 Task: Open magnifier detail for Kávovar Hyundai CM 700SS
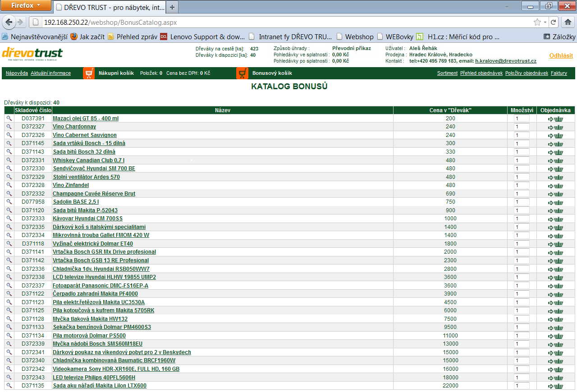[9, 219]
